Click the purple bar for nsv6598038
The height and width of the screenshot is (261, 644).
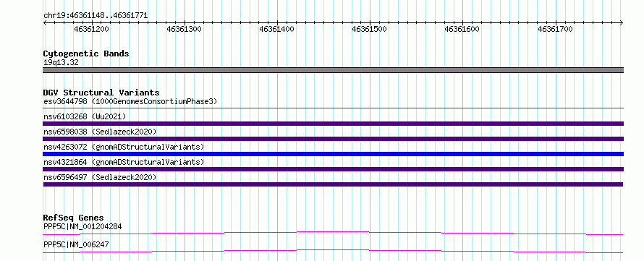(x=334, y=139)
